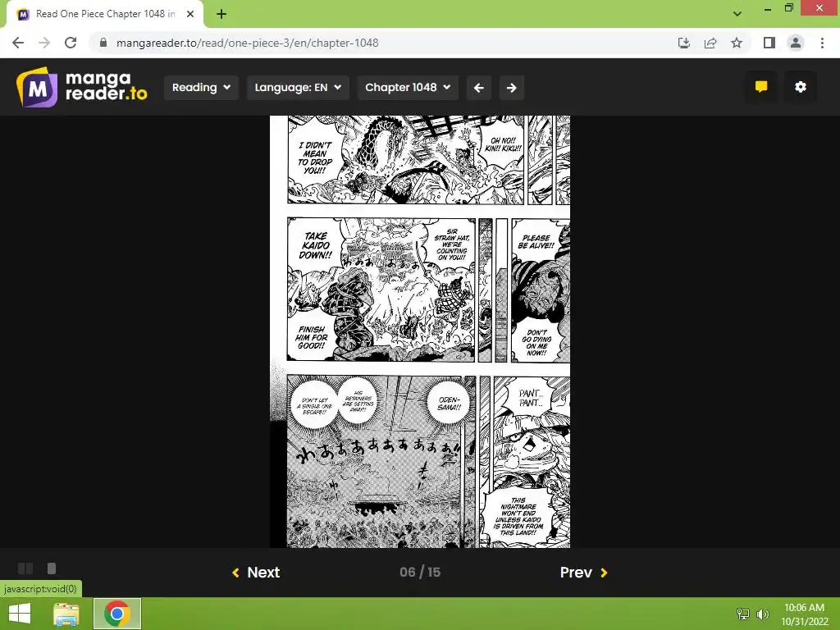Switch to single-page view toggle

tap(52, 568)
